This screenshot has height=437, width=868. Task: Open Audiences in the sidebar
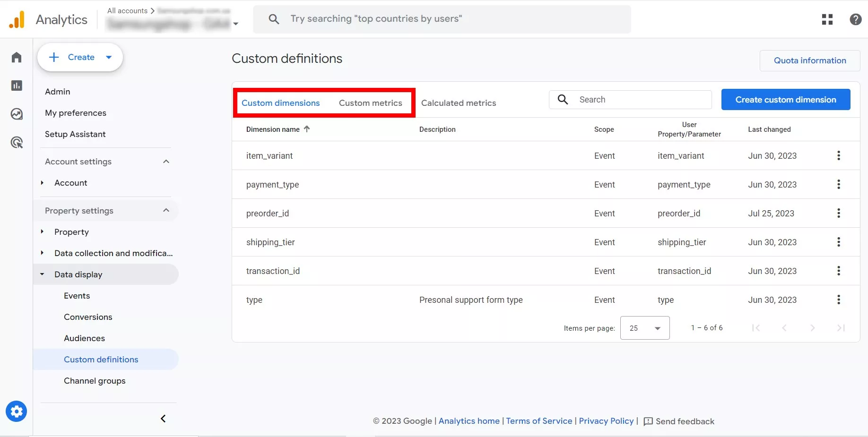click(x=85, y=338)
